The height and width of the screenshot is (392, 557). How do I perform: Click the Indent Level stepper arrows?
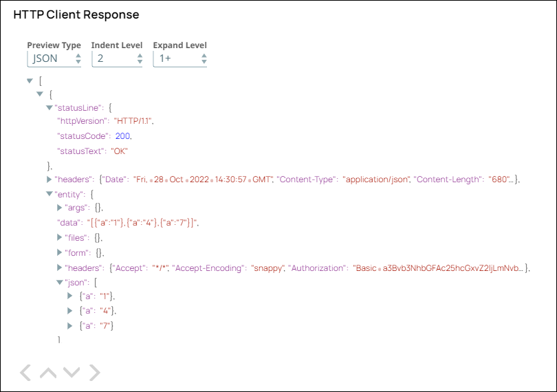pos(141,58)
